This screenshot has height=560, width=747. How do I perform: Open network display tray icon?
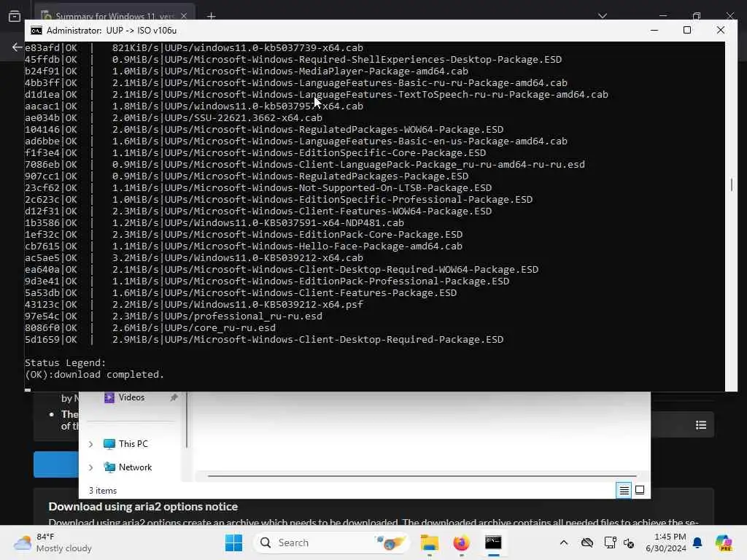[x=610, y=542]
